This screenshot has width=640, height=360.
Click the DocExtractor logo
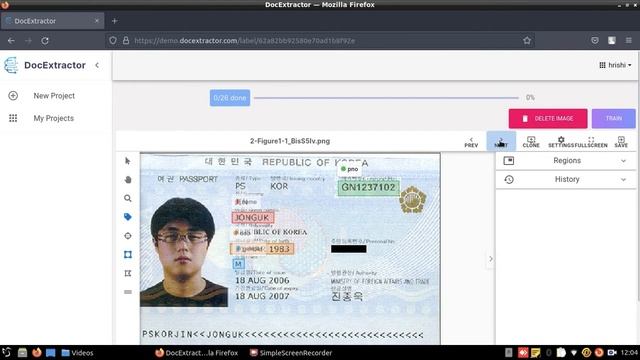tap(11, 65)
